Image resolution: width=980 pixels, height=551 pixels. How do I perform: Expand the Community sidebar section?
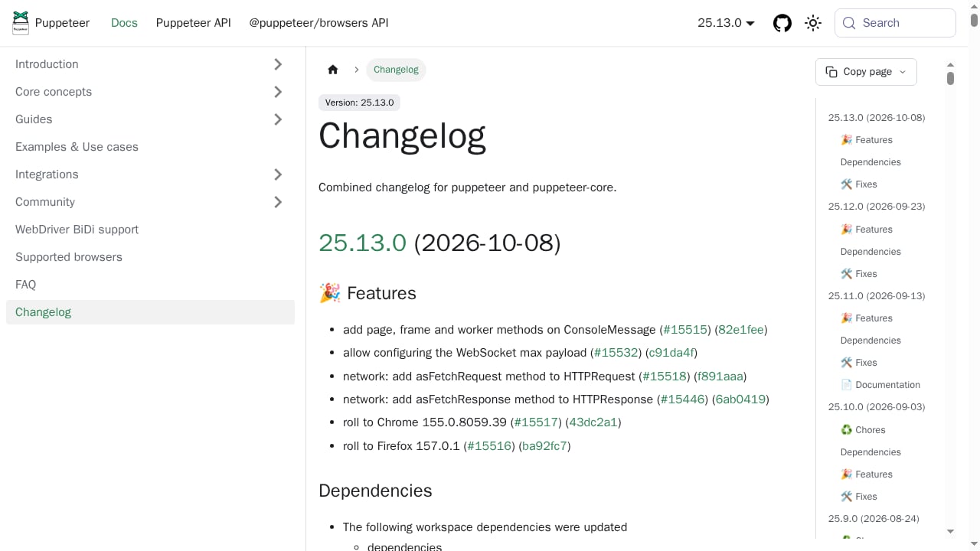click(x=278, y=202)
